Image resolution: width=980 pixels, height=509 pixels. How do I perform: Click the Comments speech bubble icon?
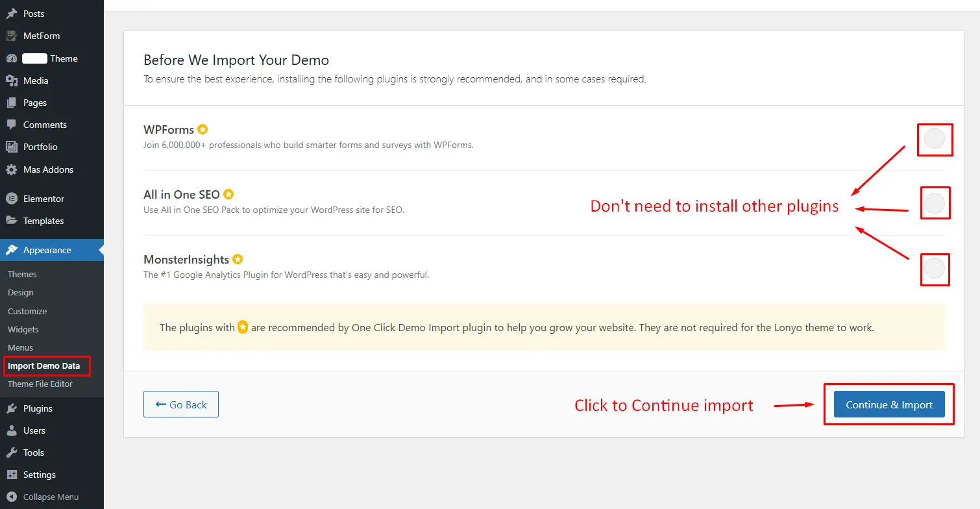click(x=12, y=125)
